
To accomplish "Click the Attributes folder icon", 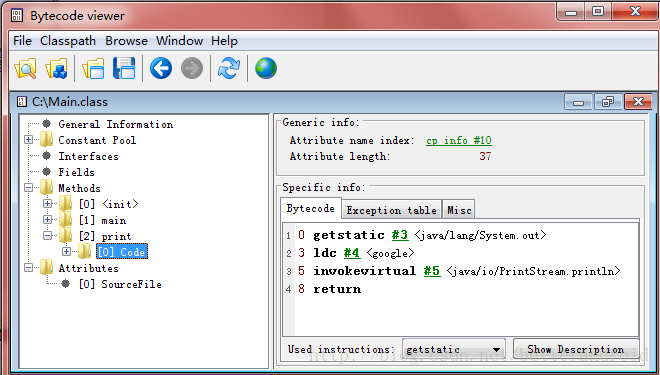I will [x=46, y=267].
